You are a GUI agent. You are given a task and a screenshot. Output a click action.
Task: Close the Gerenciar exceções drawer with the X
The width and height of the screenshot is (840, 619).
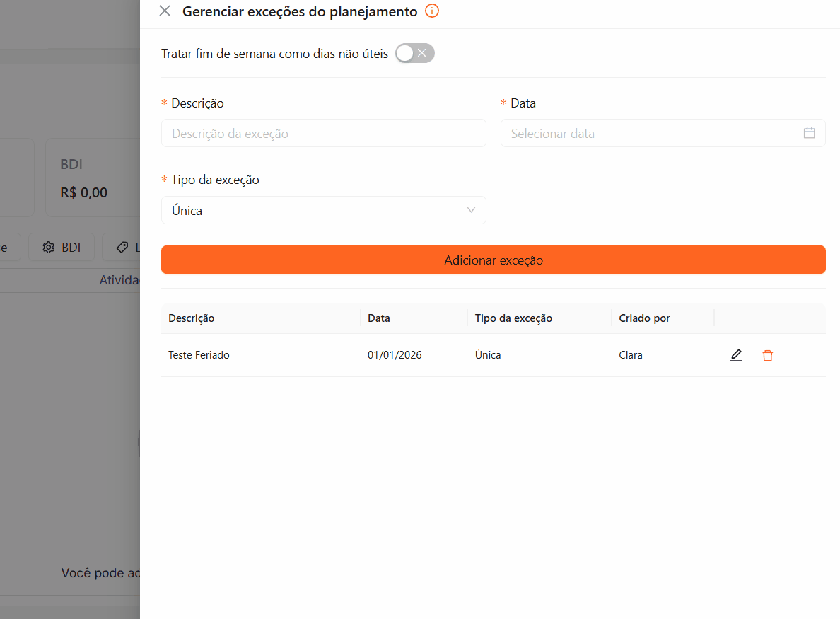(165, 11)
